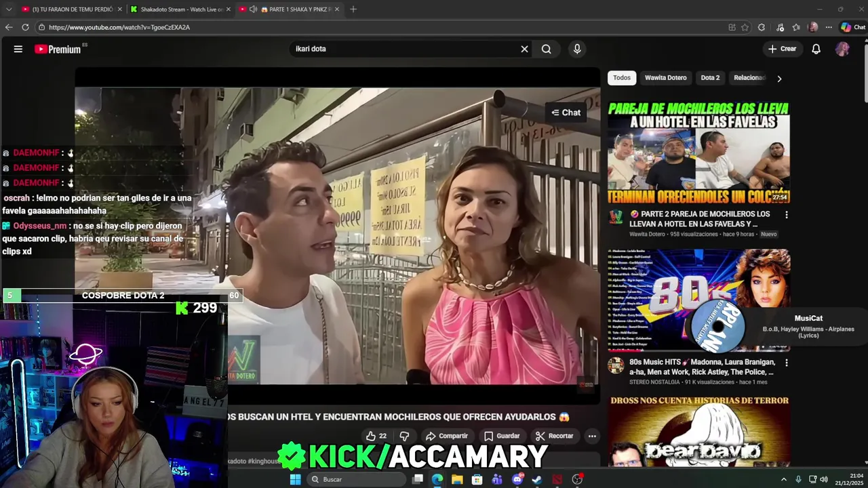Select the 'Dota 2' filter chip
Image resolution: width=868 pixels, height=488 pixels.
(x=710, y=78)
